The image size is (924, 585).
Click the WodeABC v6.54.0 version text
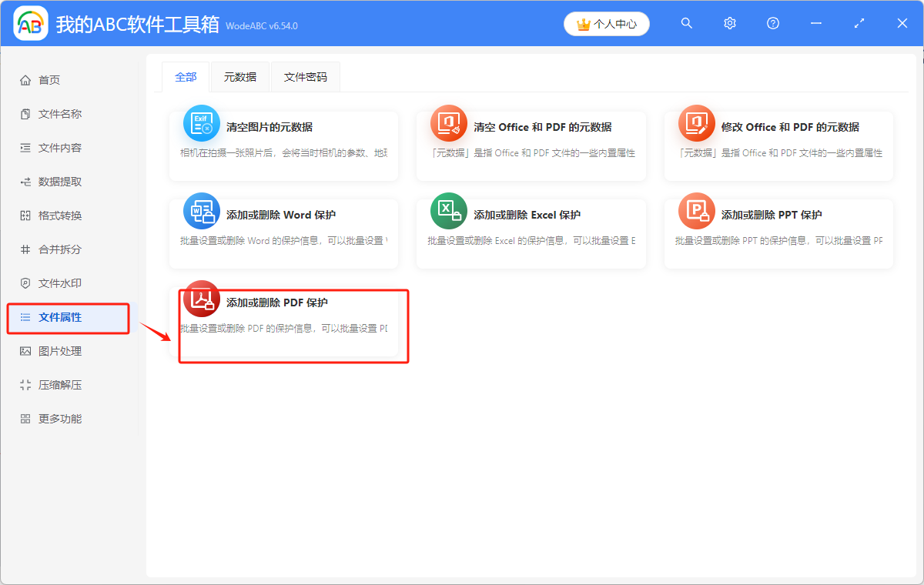coord(262,26)
